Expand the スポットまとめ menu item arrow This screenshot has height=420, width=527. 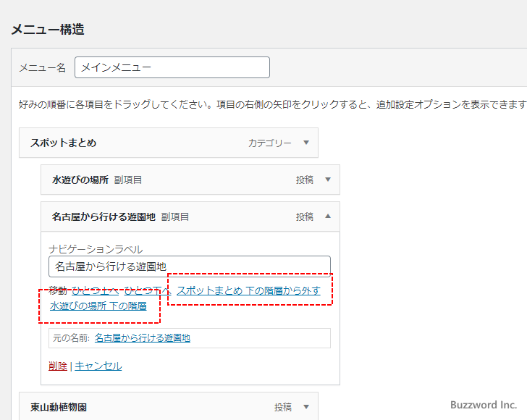point(306,143)
